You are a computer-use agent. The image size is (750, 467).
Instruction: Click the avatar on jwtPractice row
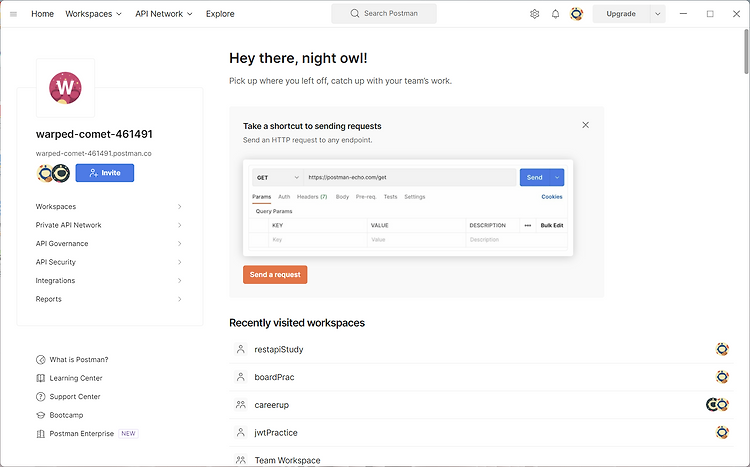tap(722, 433)
